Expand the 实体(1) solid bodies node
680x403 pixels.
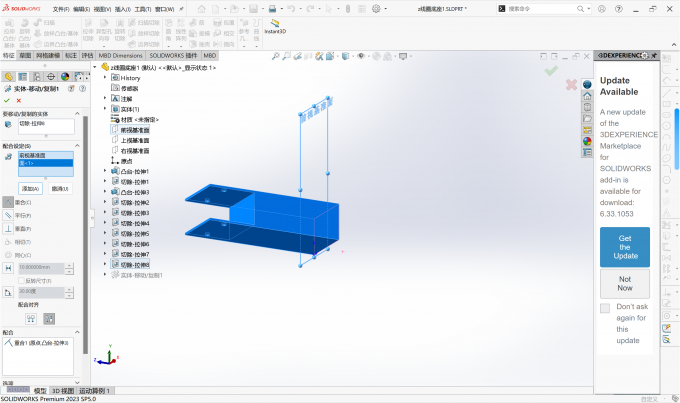click(105, 109)
